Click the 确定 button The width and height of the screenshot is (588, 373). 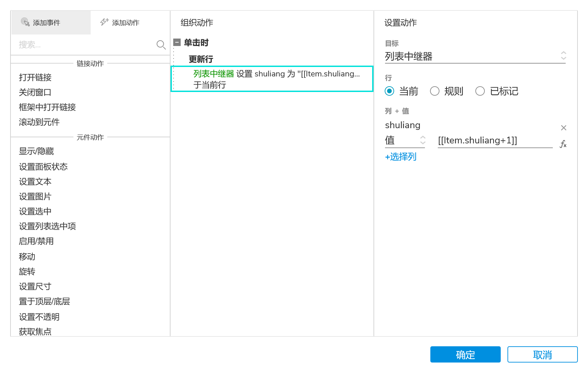coord(465,354)
